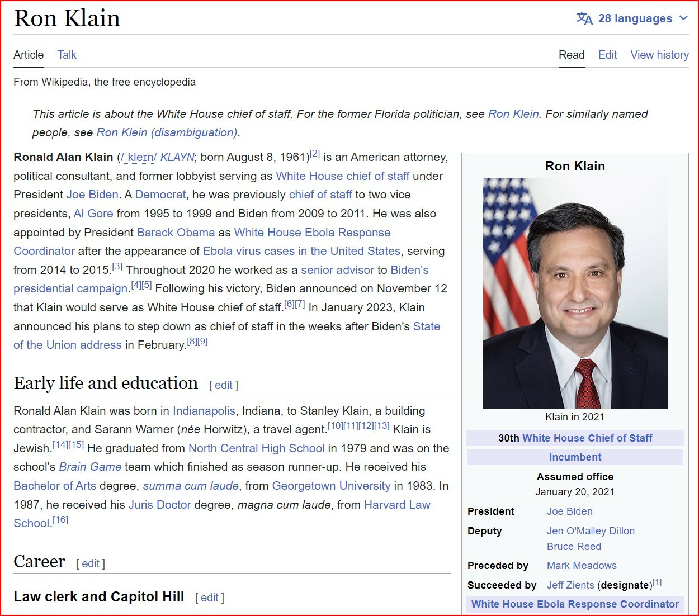The height and width of the screenshot is (616, 699).
Task: Switch to the Talk tab
Action: (x=67, y=55)
